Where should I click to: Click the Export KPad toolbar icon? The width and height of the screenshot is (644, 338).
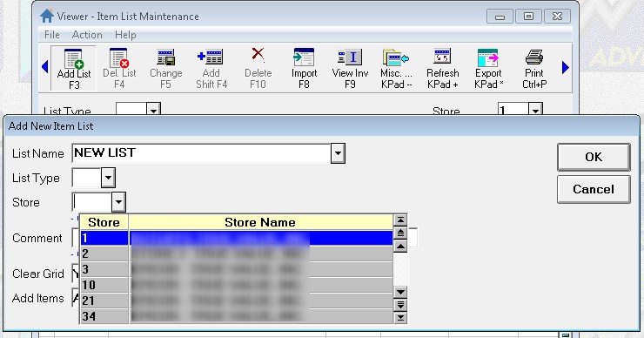(x=488, y=68)
